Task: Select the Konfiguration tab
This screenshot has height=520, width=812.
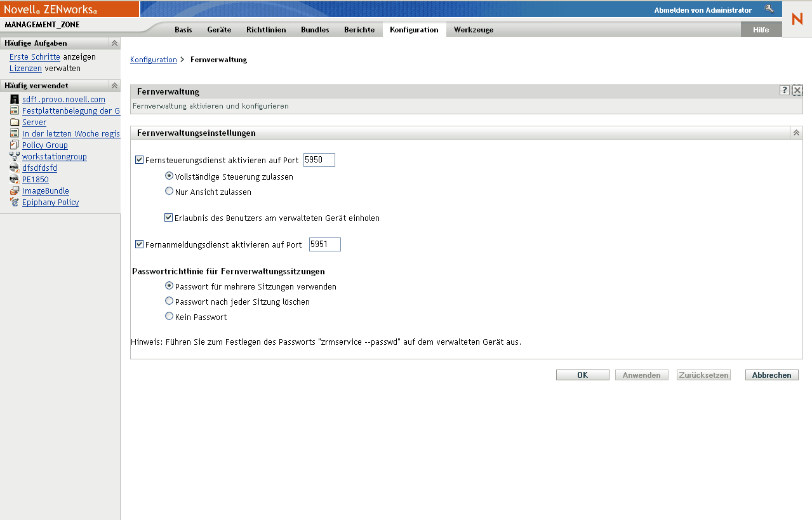Action: 414,30
